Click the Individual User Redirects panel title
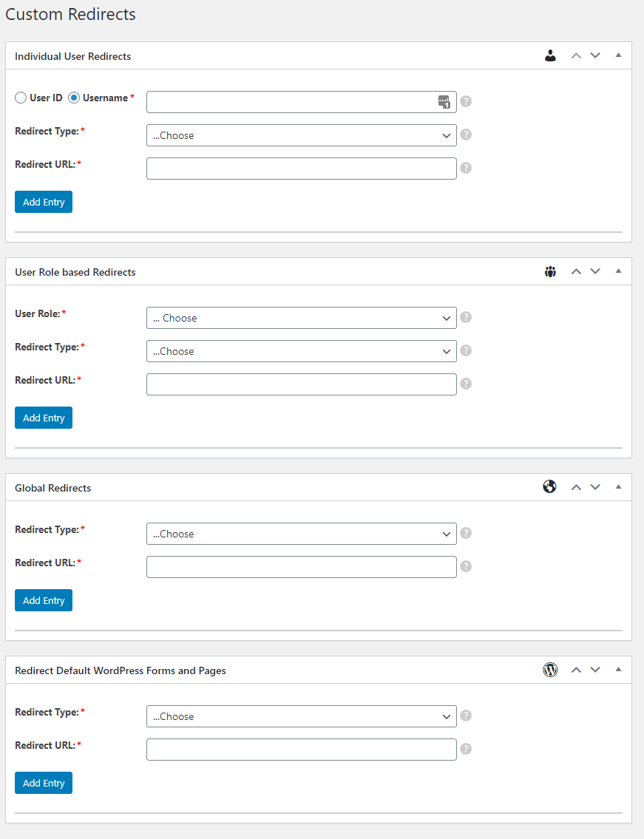Image resolution: width=644 pixels, height=839 pixels. click(x=72, y=56)
